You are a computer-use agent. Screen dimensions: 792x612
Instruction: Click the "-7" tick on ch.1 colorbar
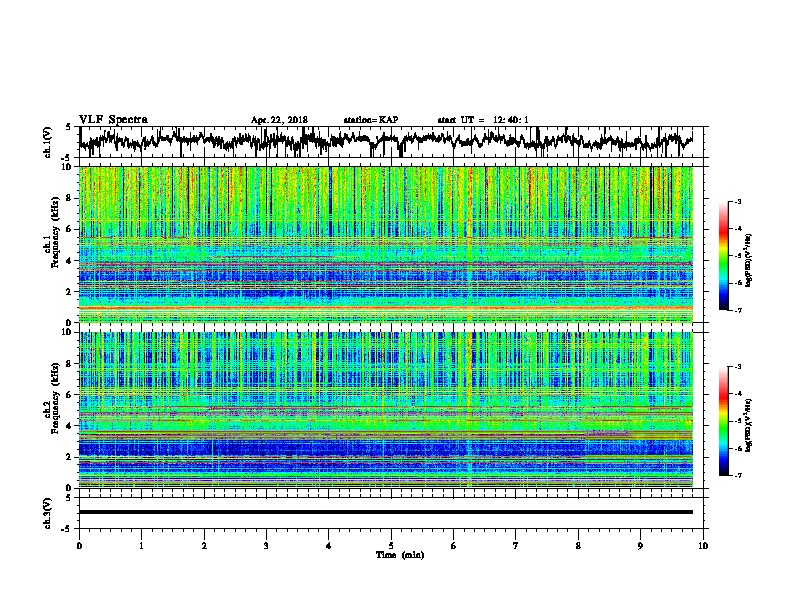point(737,310)
